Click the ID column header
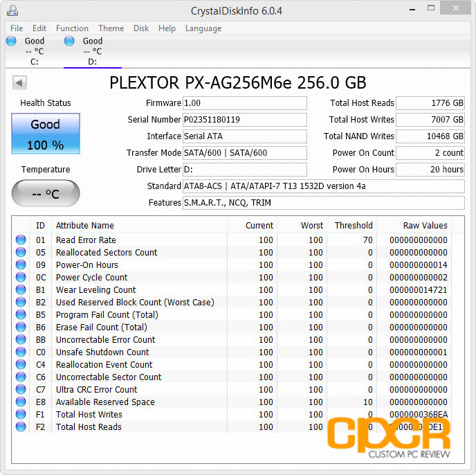This screenshot has width=476, height=475. pos(40,225)
